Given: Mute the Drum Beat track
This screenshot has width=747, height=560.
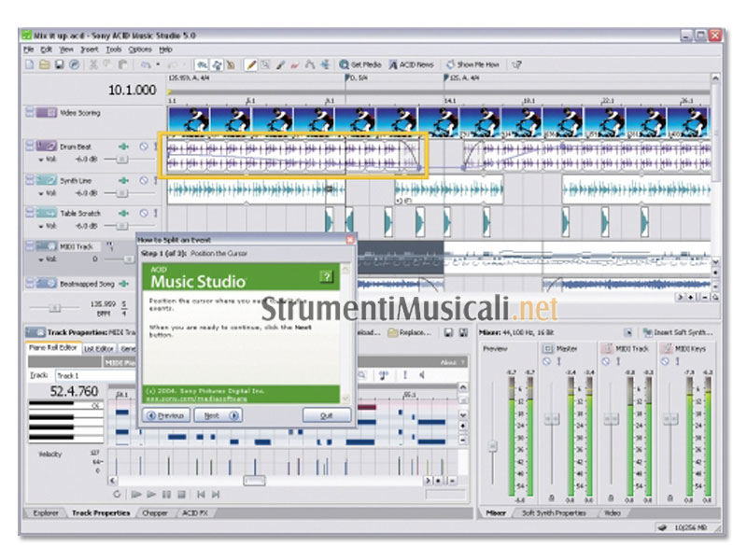Looking at the screenshot, I should point(143,147).
